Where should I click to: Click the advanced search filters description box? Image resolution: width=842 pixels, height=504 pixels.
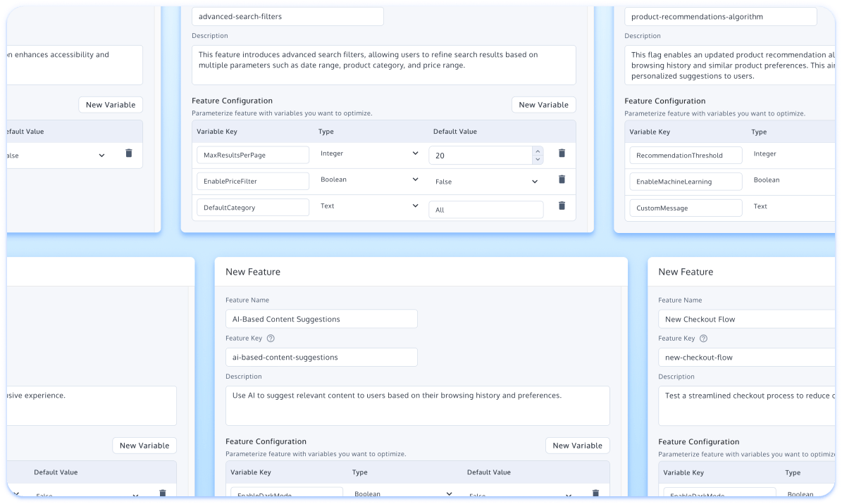(x=384, y=65)
